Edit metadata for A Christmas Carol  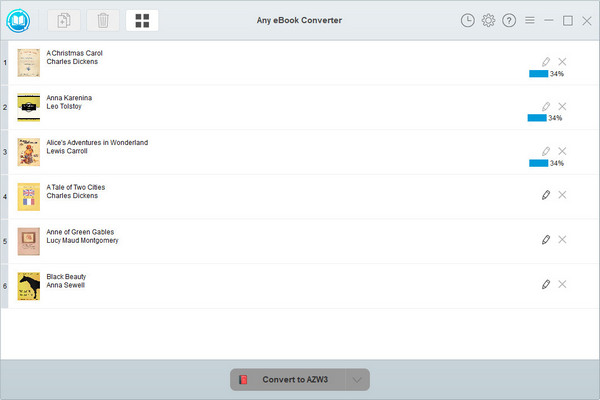click(x=546, y=62)
